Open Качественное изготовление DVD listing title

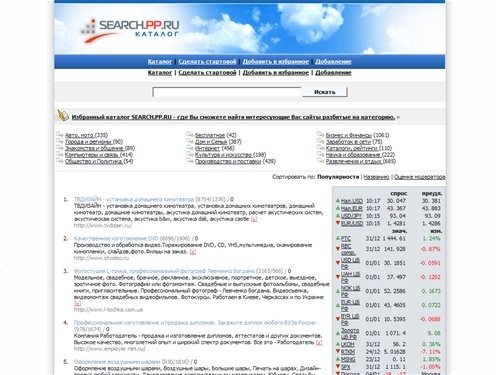coord(116,238)
